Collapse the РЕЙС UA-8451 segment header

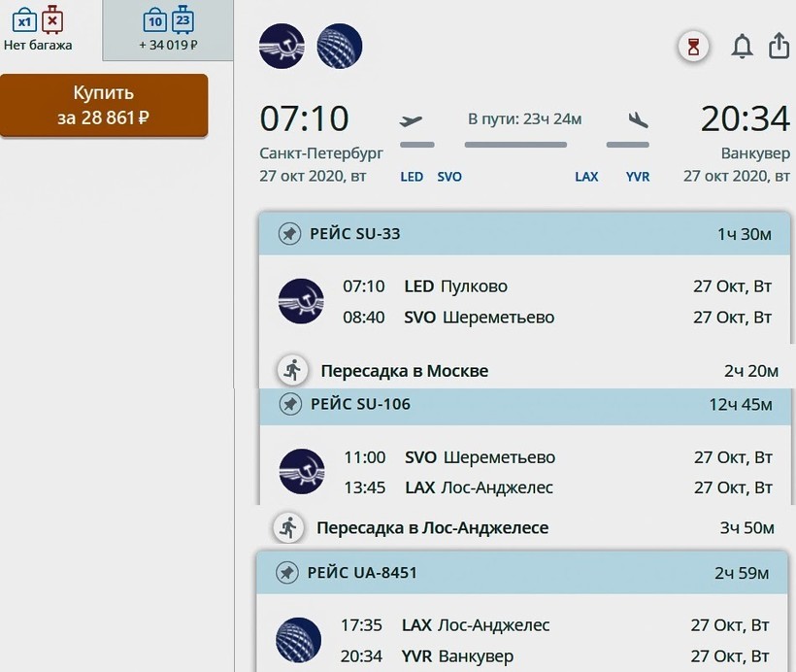(x=524, y=573)
